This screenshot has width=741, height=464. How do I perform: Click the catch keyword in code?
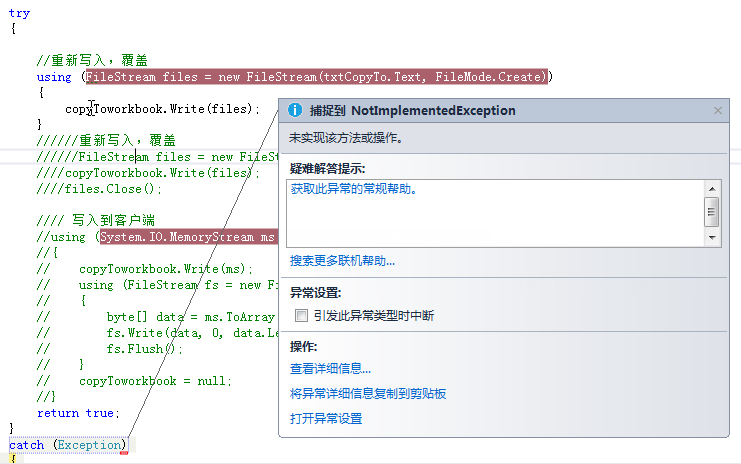(26, 445)
